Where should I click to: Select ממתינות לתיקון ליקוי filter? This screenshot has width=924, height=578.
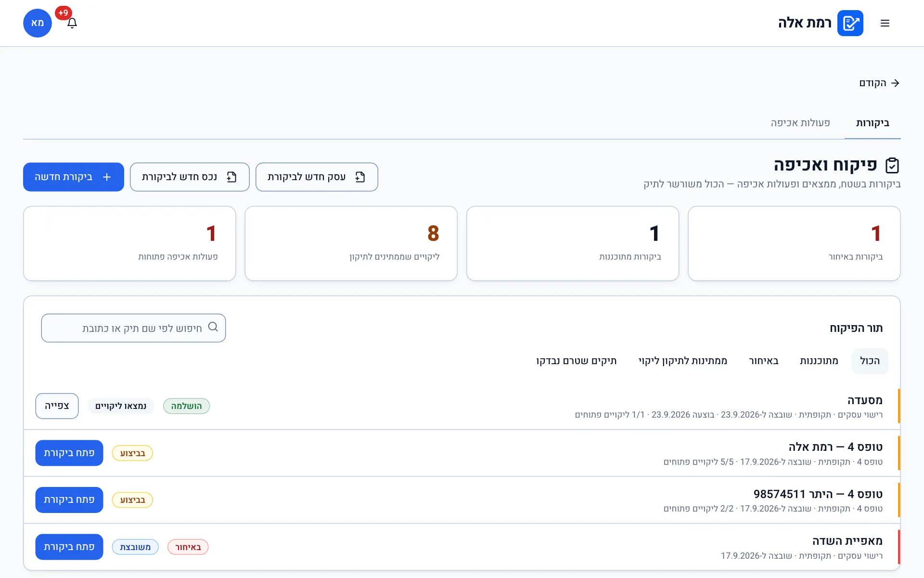tap(683, 361)
